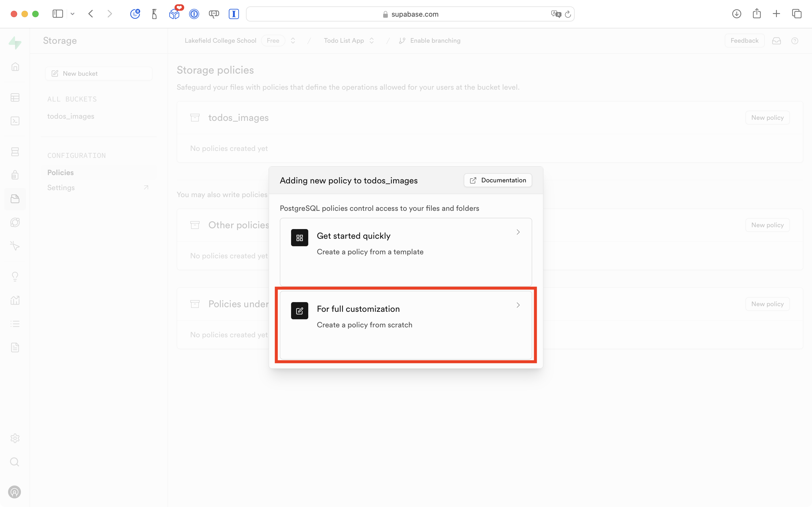The height and width of the screenshot is (507, 812).
Task: Open the Table Editor sidebar icon
Action: point(15,97)
